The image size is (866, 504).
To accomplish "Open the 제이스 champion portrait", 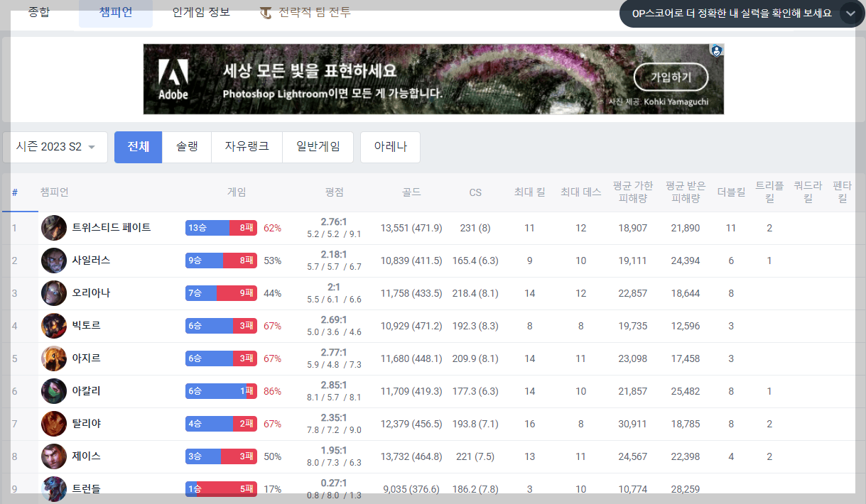I will coord(53,456).
